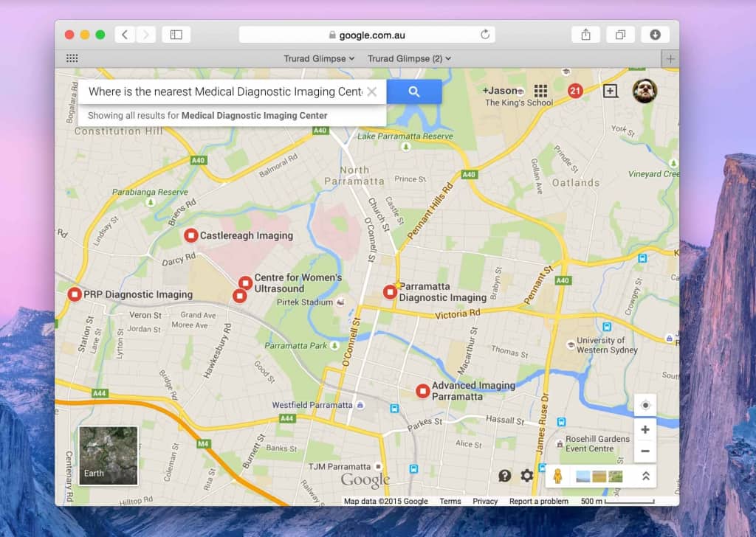Go forward with Safari's forward arrow
Screen dimensions: 756x537
click(145, 35)
